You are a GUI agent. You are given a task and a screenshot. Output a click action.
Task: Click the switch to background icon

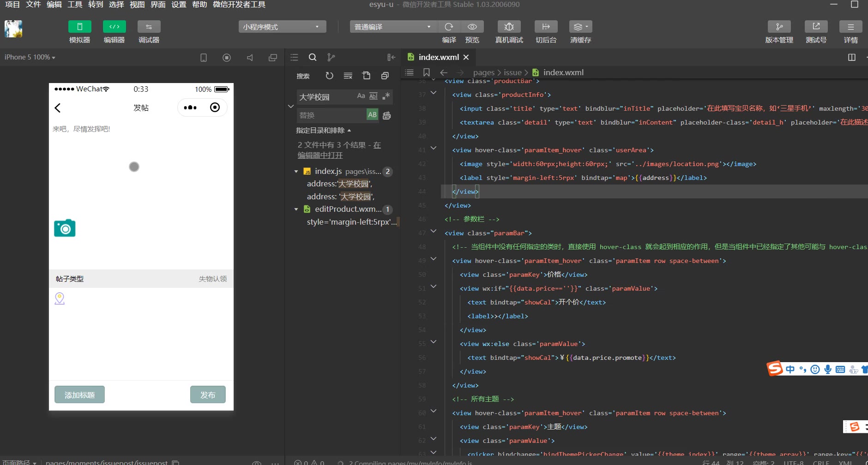point(546,27)
